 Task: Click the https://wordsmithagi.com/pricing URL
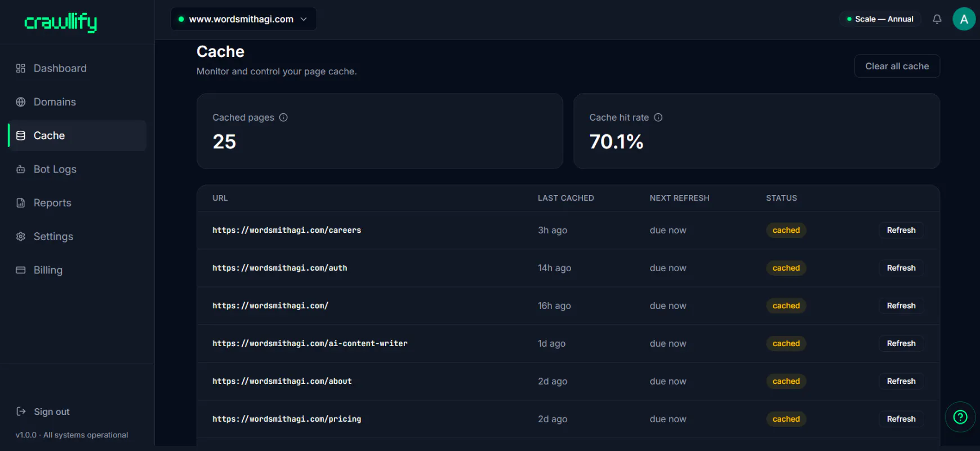(x=287, y=419)
